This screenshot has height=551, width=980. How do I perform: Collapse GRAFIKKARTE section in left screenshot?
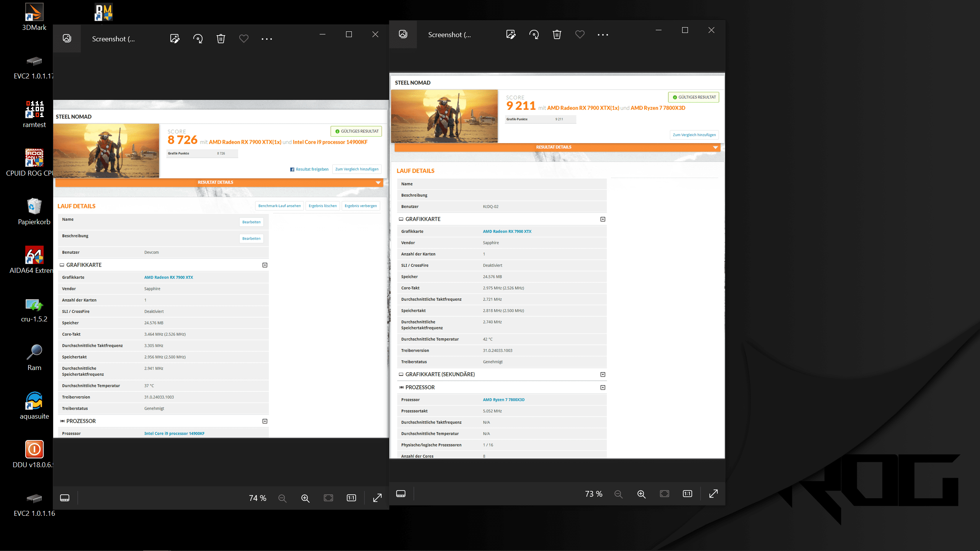click(265, 265)
